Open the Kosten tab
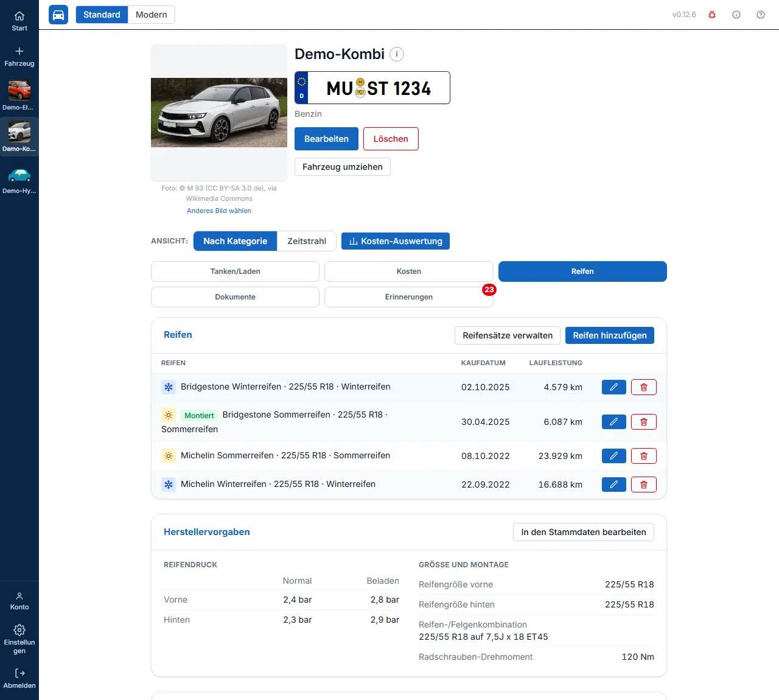Viewport: 779px width, 700px height. click(409, 271)
